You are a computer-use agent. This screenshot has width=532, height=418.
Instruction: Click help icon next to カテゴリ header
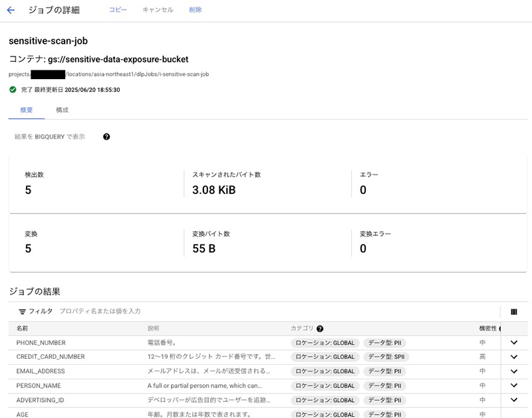coord(320,328)
